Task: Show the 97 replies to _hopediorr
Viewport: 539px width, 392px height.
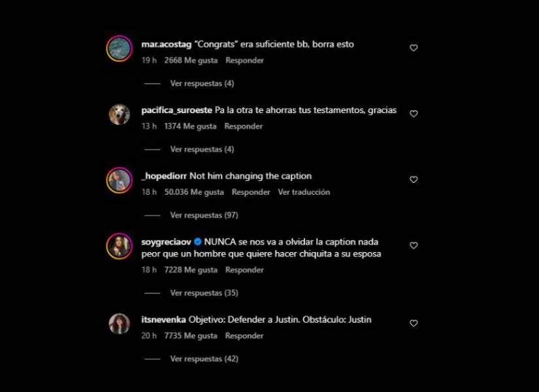Action: pyautogui.click(x=204, y=215)
